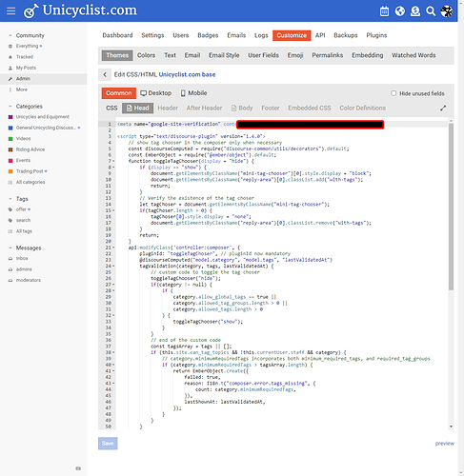
Task: Open the preview link
Action: 445,444
